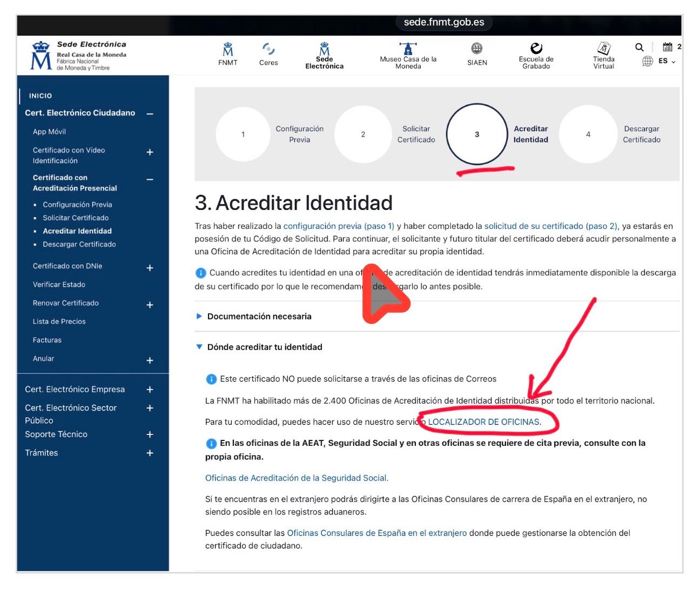
Task: Collapse the Dónde acreditar tu identidad section
Action: click(199, 347)
